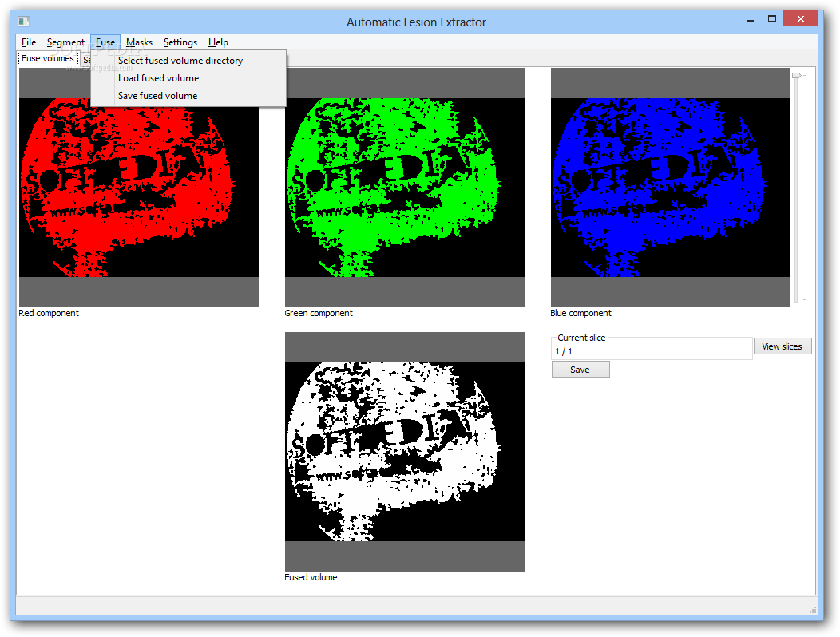840x637 pixels.
Task: Click the 'Red component' label
Action: 49,314
